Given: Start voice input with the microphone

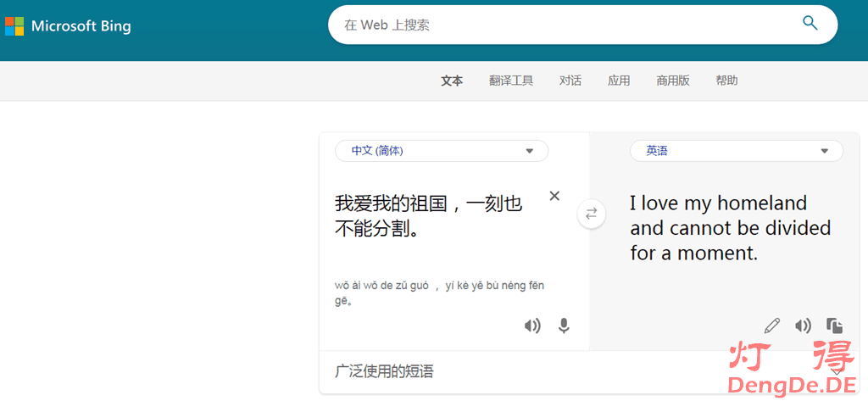Looking at the screenshot, I should [563, 326].
